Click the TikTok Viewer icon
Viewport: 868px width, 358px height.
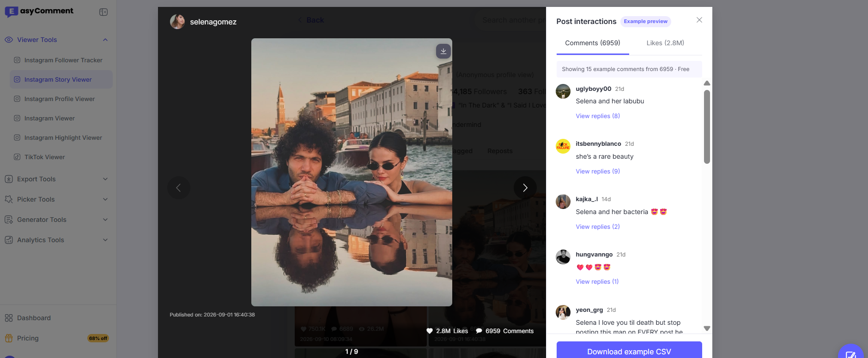pyautogui.click(x=17, y=157)
